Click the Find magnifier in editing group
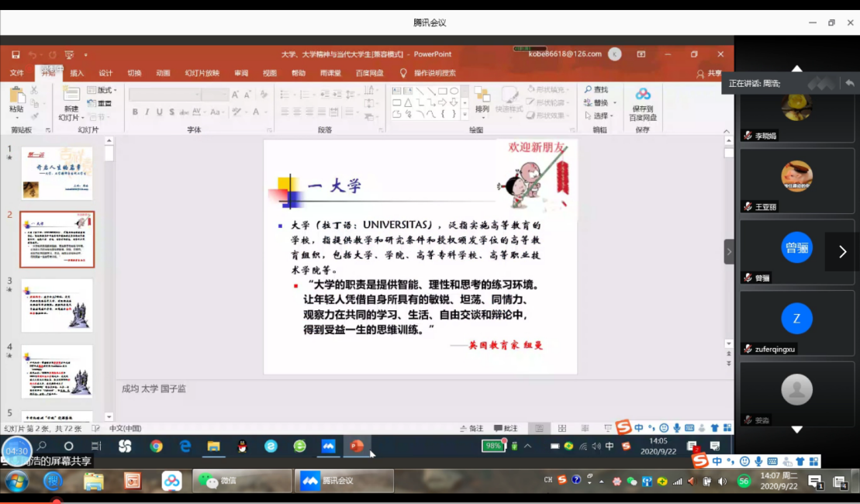Image resolution: width=860 pixels, height=504 pixels. pos(589,90)
